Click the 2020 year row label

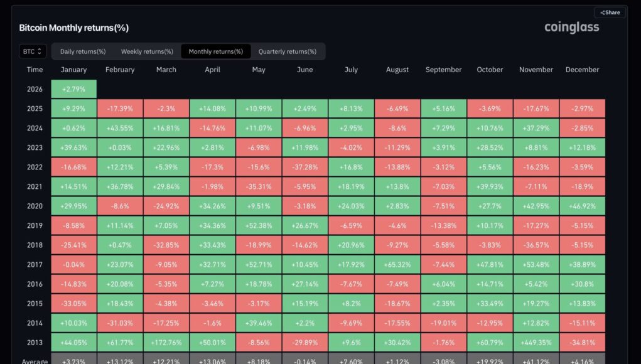point(35,206)
